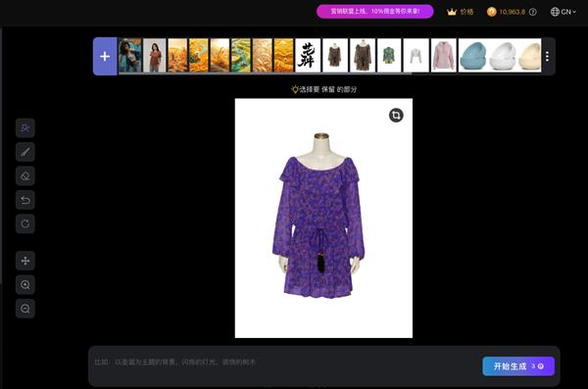Select the woman in brown t-shirt thumbnail
The image size is (588, 389).
point(155,55)
